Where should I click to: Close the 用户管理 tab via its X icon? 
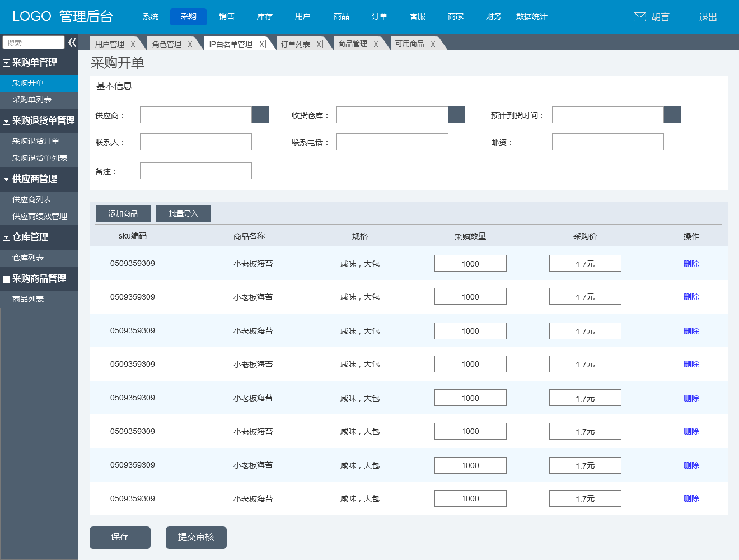[x=133, y=44]
